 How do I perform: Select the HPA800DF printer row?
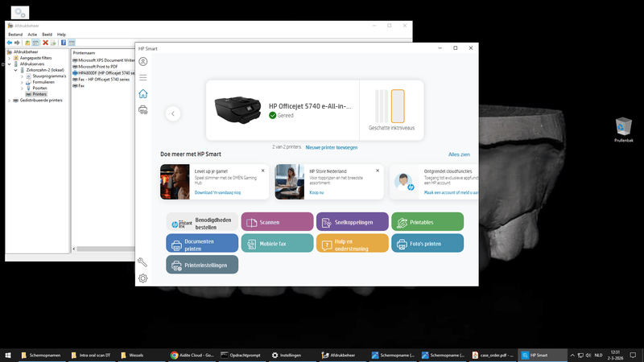click(x=104, y=73)
